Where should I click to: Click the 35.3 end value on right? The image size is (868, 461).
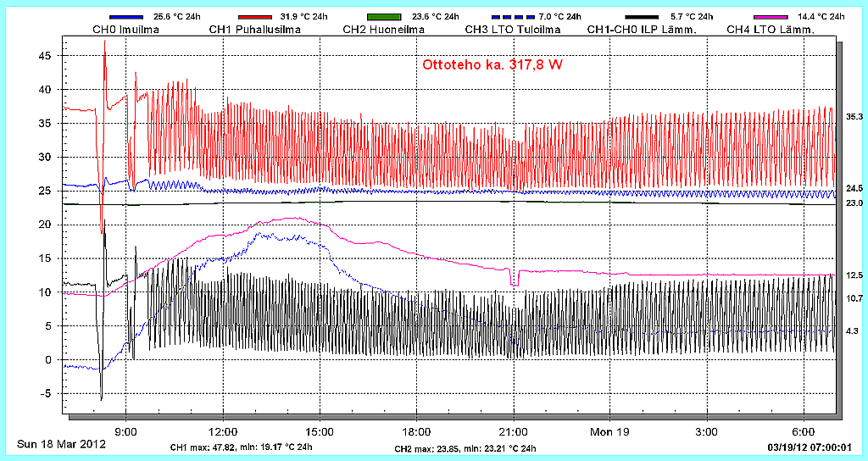coord(854,117)
